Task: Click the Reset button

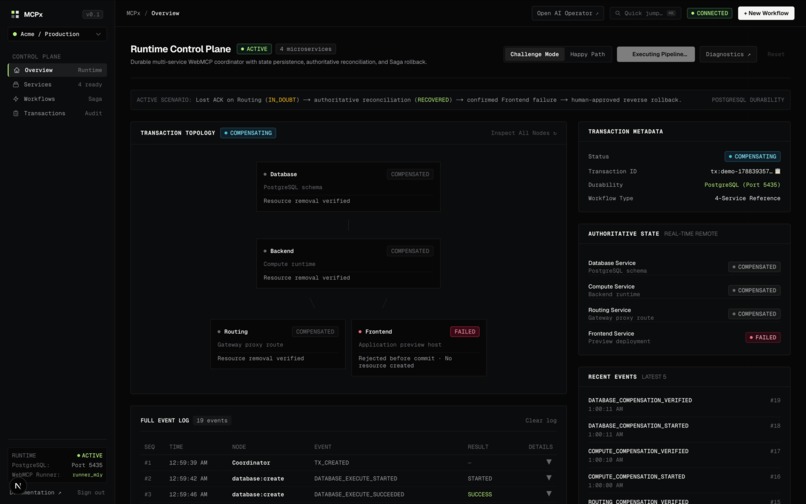Action: (x=776, y=54)
